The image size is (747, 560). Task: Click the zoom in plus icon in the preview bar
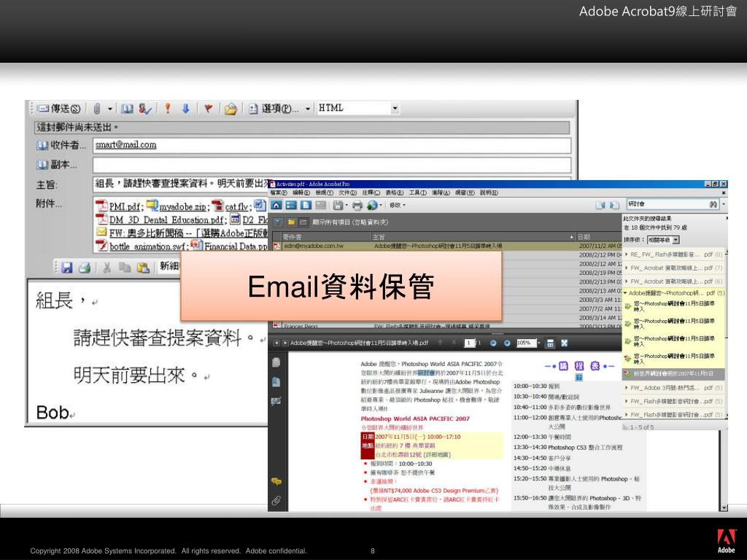507,343
